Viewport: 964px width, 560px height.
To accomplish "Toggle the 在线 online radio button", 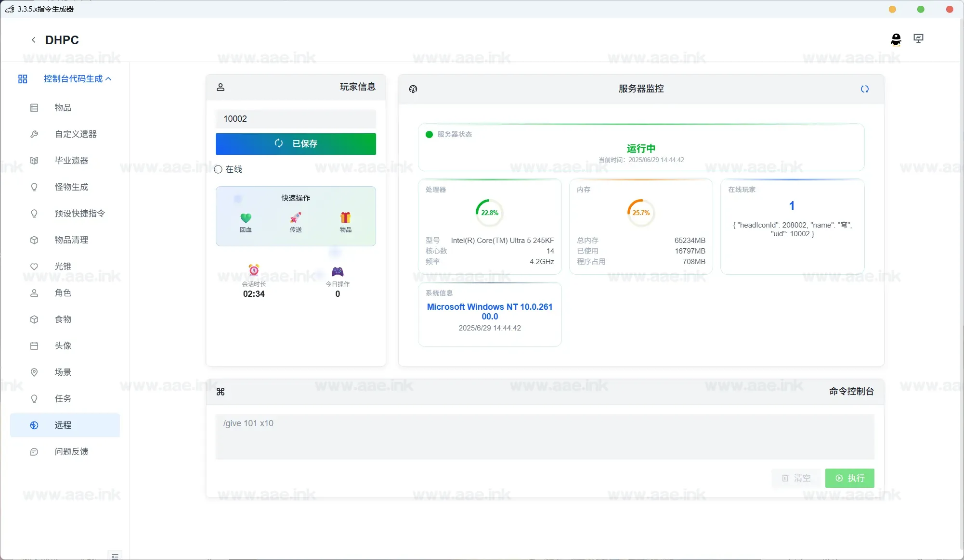I will point(219,169).
